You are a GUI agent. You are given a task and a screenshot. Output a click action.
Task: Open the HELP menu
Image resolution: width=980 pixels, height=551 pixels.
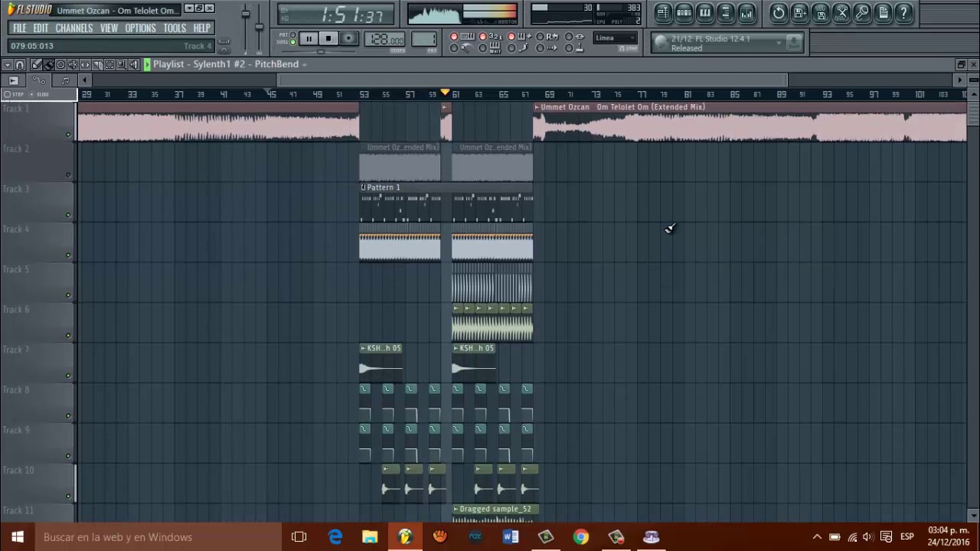201,28
